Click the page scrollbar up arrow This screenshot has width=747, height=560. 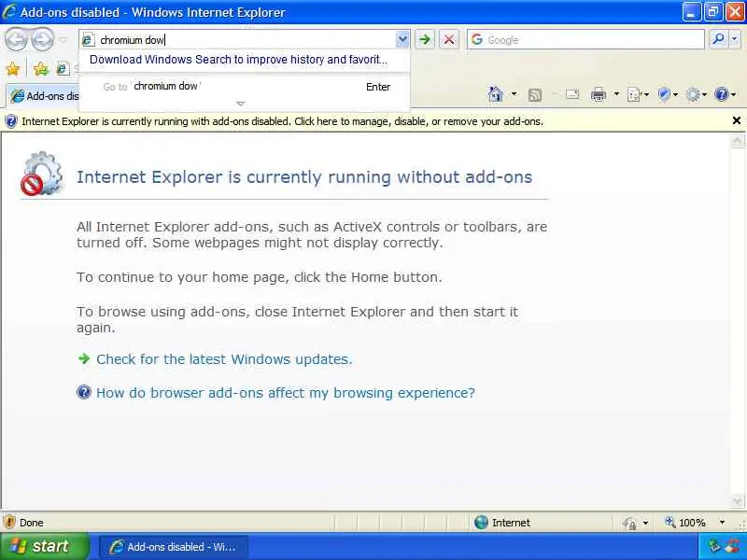coord(737,141)
